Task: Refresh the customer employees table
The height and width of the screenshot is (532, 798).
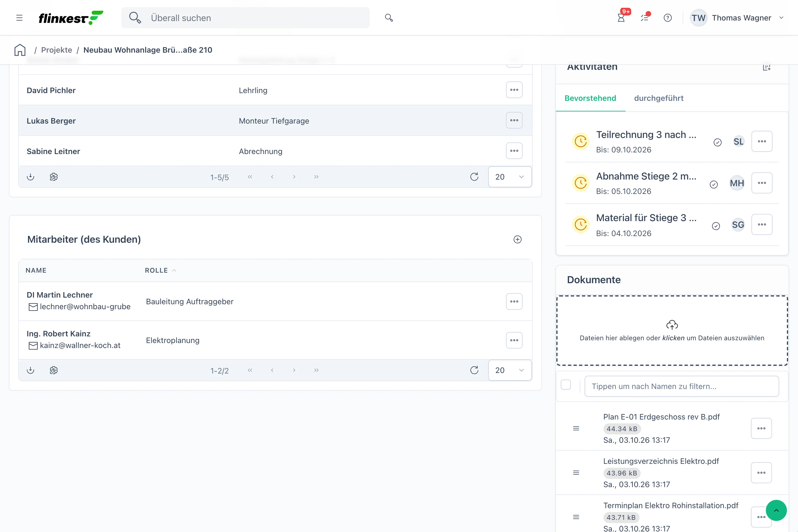Action: pos(474,370)
